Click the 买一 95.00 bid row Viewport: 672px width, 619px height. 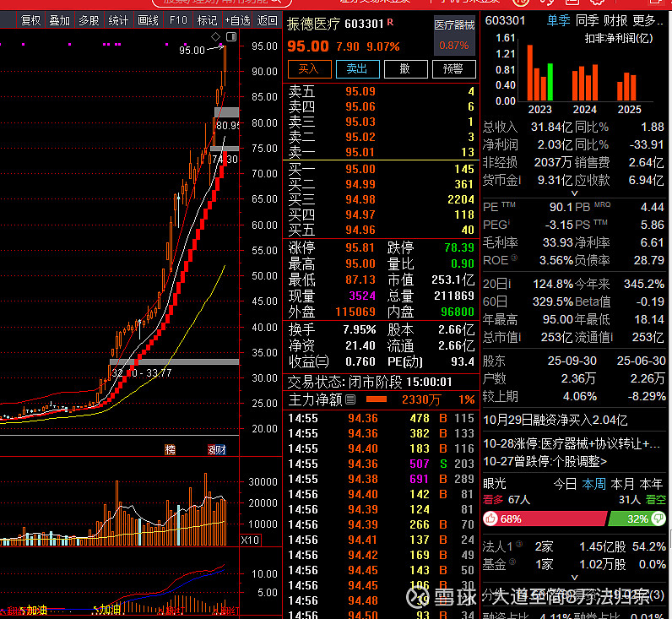click(381, 169)
